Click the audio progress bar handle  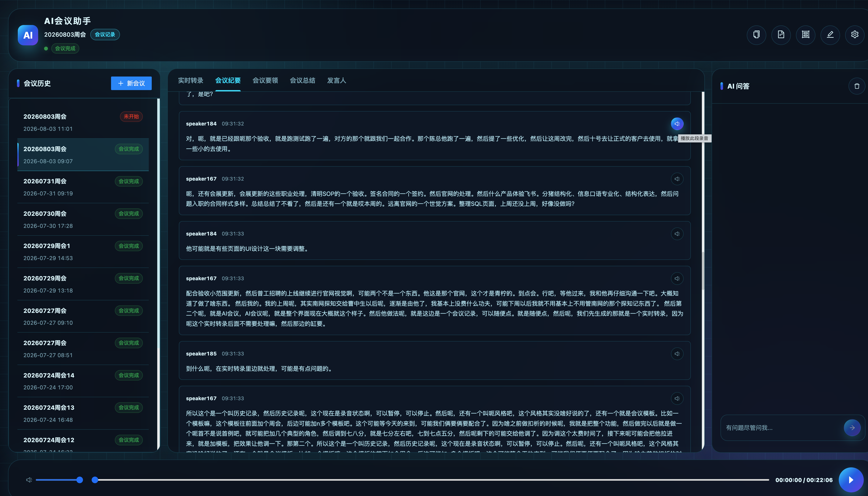pos(95,480)
